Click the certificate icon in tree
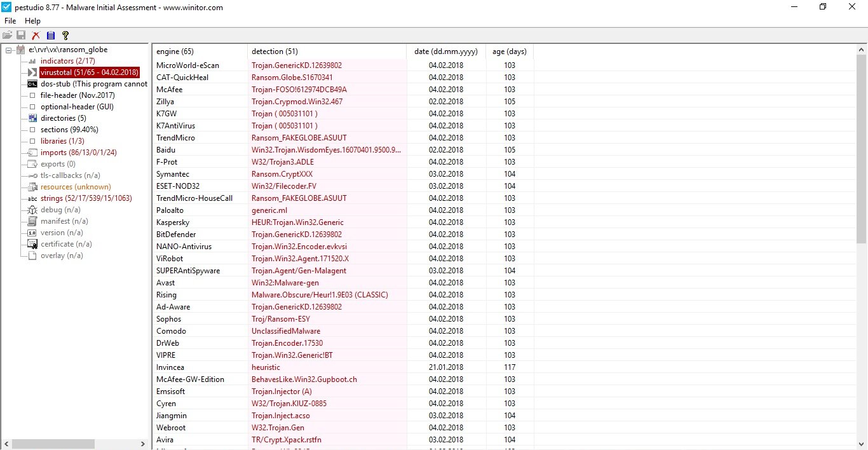Screen dimensions: 868x450 point(32,244)
